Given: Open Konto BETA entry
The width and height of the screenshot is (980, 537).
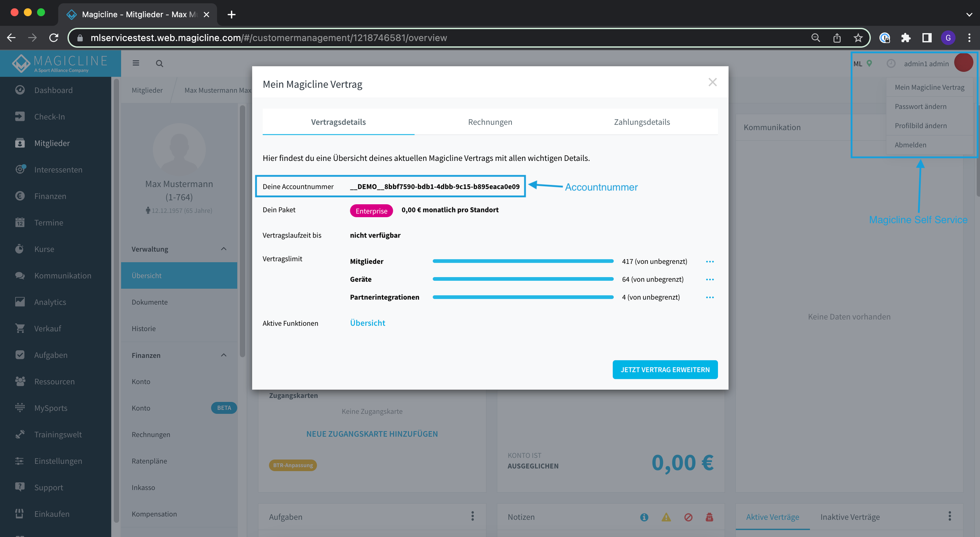Looking at the screenshot, I should pos(179,408).
